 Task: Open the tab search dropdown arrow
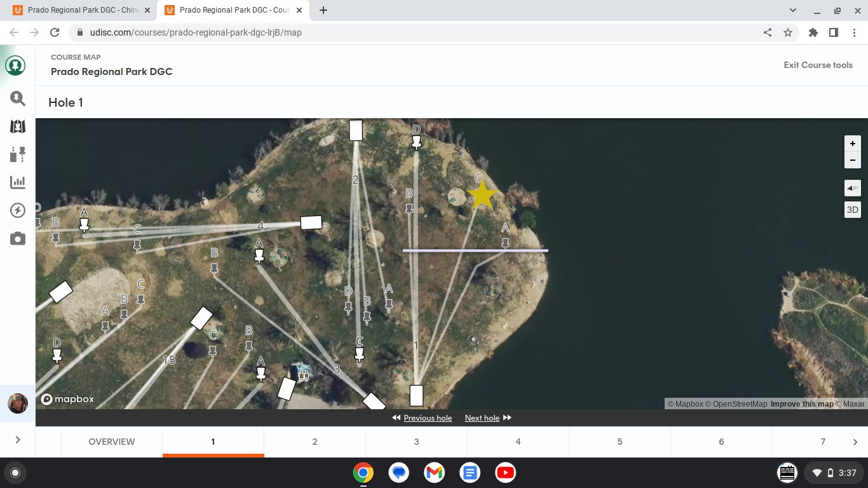tap(793, 10)
